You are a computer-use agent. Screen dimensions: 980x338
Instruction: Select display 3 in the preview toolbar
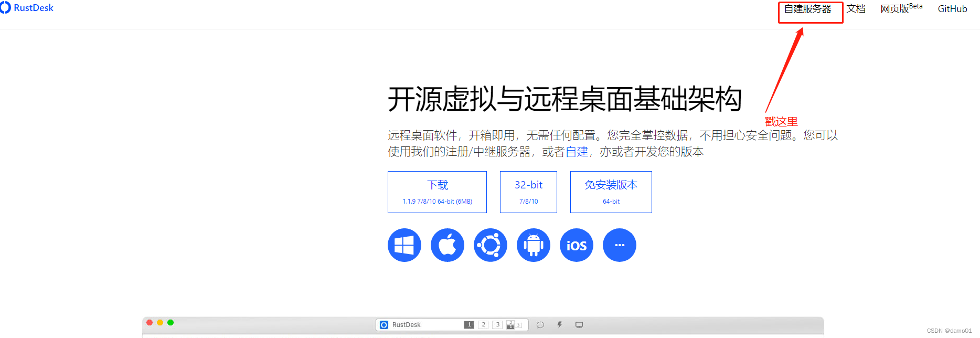(x=497, y=325)
